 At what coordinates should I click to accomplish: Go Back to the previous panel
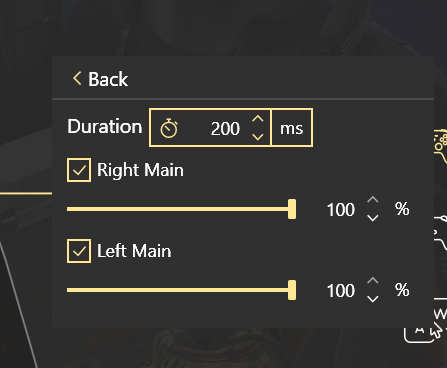point(100,79)
